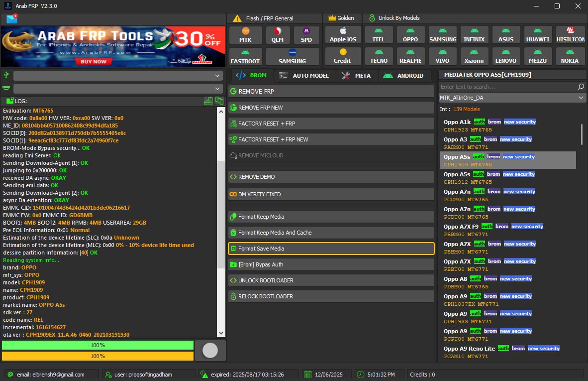Choose TECNO brand models
Image resolution: width=588 pixels, height=381 pixels.
point(379,56)
